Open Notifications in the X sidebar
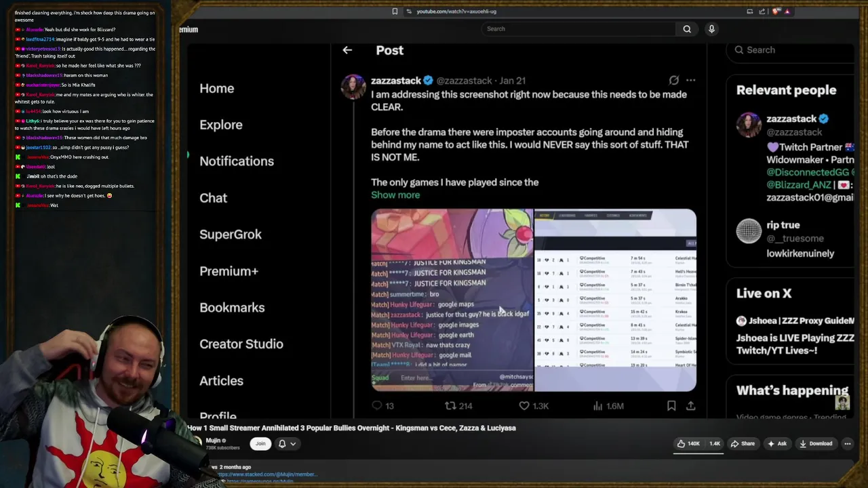 [x=237, y=161]
